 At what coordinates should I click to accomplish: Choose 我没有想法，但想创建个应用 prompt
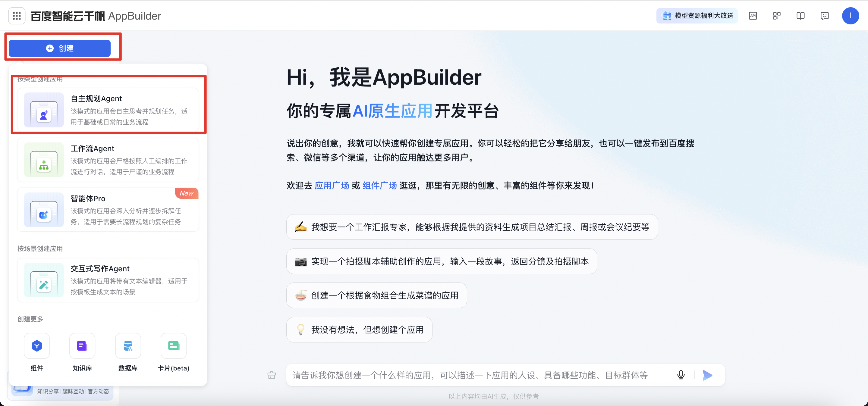click(x=359, y=329)
